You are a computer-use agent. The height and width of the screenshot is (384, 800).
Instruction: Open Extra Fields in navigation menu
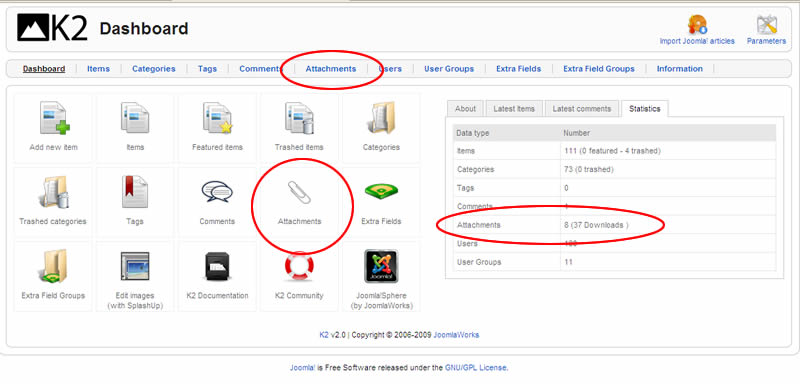coord(518,69)
